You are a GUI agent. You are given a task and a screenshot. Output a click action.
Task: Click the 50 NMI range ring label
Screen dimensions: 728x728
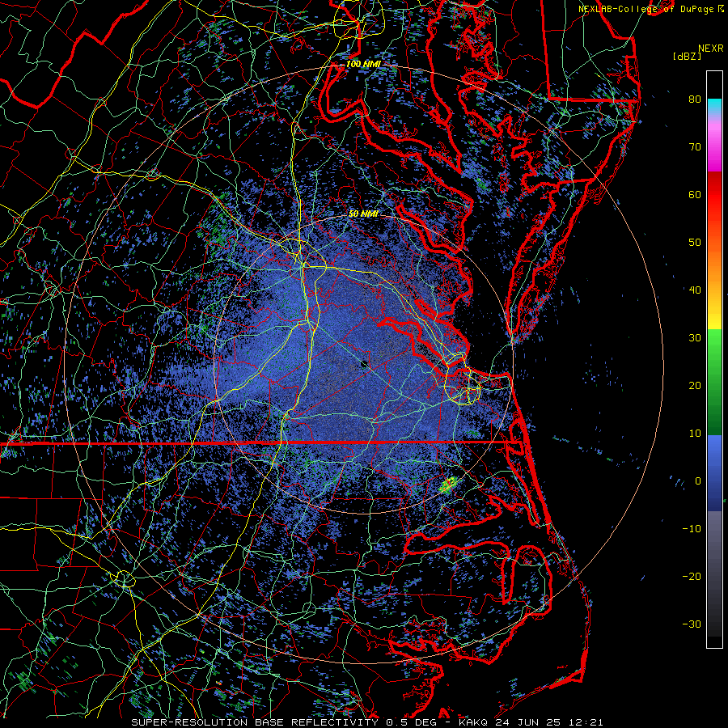click(x=363, y=214)
